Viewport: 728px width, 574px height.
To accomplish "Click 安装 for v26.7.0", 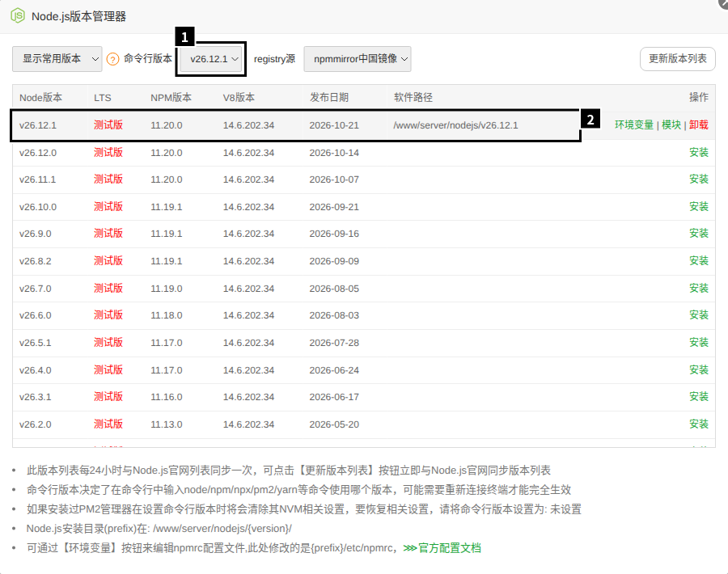I will [x=699, y=288].
